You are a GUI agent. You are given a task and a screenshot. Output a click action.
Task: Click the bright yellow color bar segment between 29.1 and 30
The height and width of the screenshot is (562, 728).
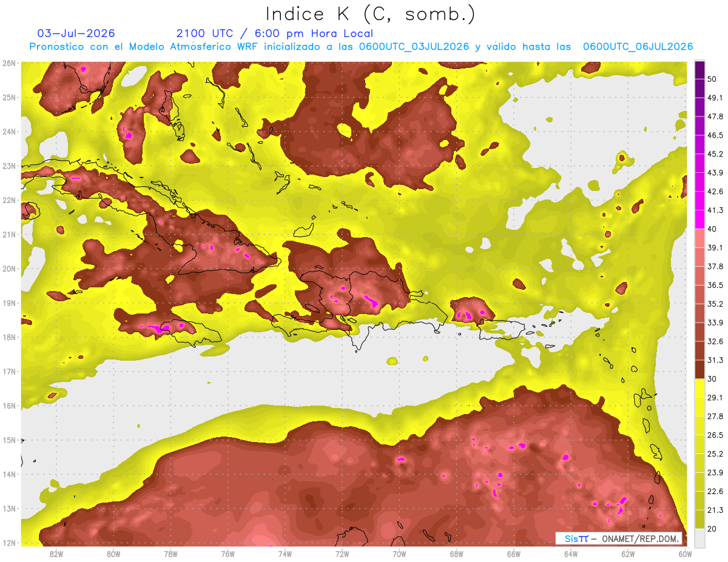point(699,388)
